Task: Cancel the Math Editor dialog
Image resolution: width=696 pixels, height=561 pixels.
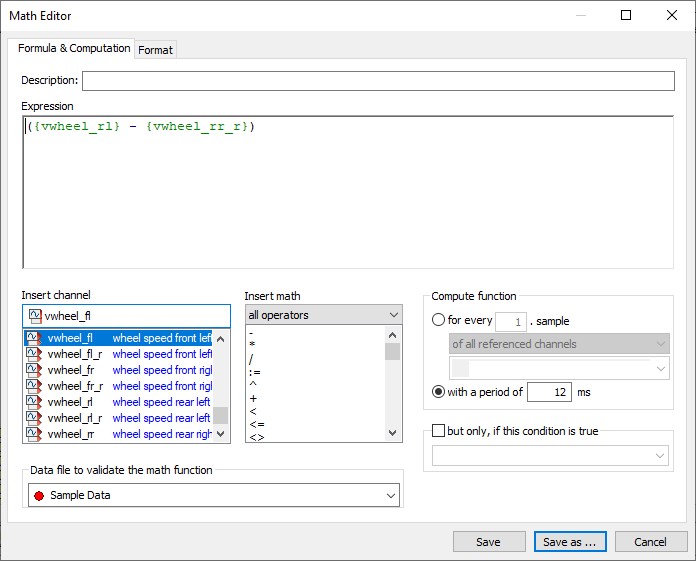Action: (x=650, y=542)
